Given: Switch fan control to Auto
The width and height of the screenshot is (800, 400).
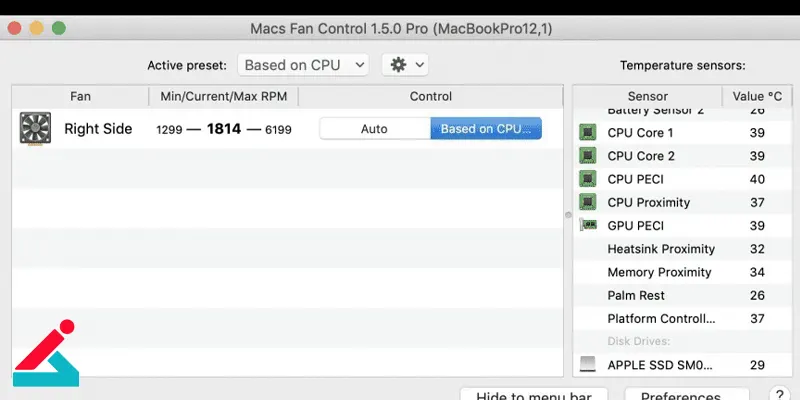Looking at the screenshot, I should (374, 129).
